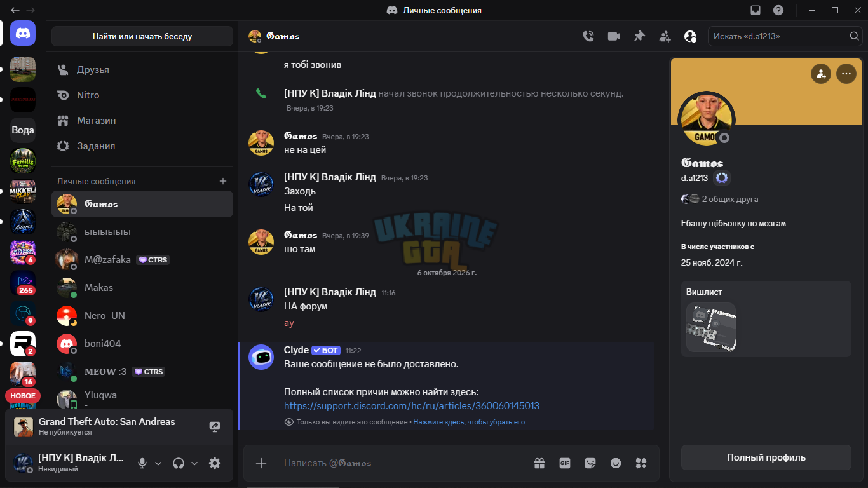The image size is (868, 488).
Task: Click the wishlist item thumbnail
Action: (711, 327)
